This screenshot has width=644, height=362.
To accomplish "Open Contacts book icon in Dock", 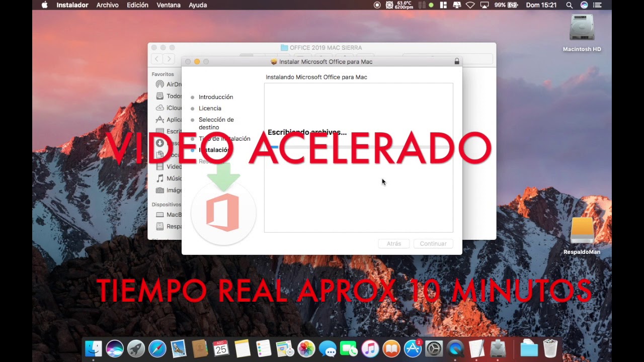I will (200, 348).
